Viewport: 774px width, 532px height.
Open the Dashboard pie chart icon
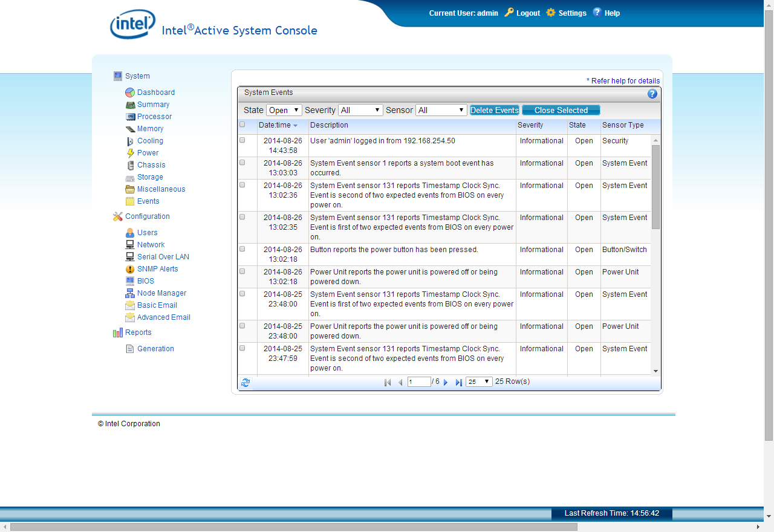130,92
